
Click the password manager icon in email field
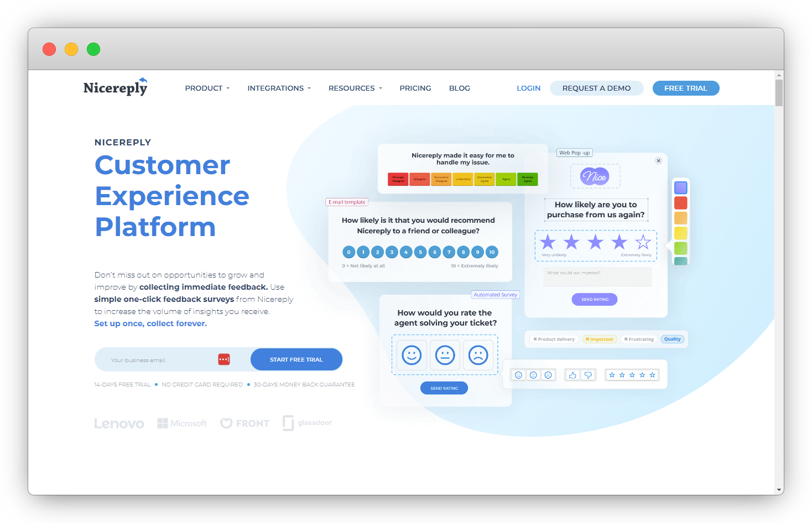click(x=224, y=359)
